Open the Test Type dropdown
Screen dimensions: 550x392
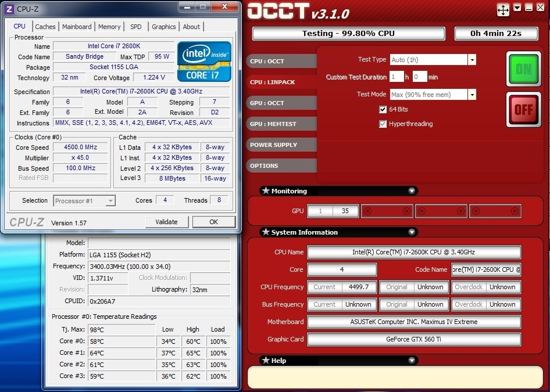pyautogui.click(x=472, y=60)
